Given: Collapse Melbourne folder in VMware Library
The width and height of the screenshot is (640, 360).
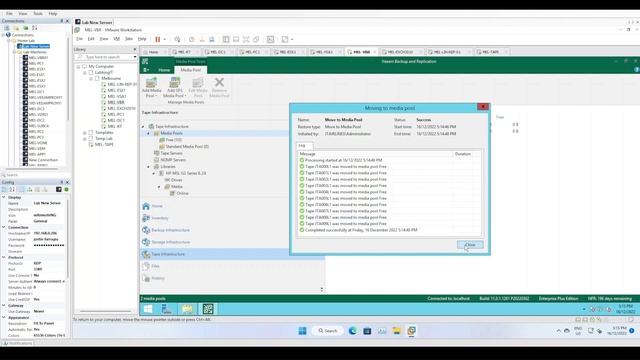Looking at the screenshot, I should tap(91, 78).
